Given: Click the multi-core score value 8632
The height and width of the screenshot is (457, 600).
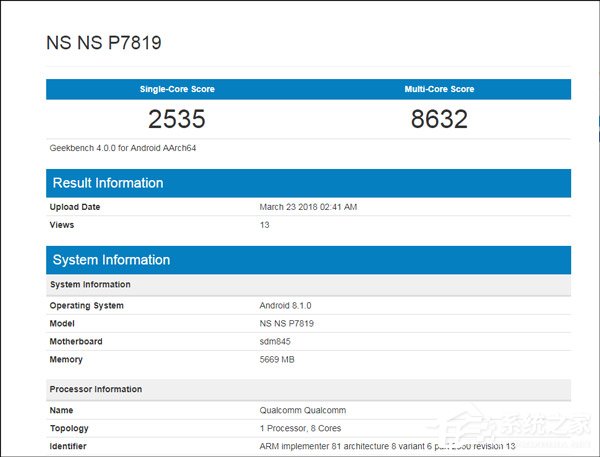Looking at the screenshot, I should 439,120.
